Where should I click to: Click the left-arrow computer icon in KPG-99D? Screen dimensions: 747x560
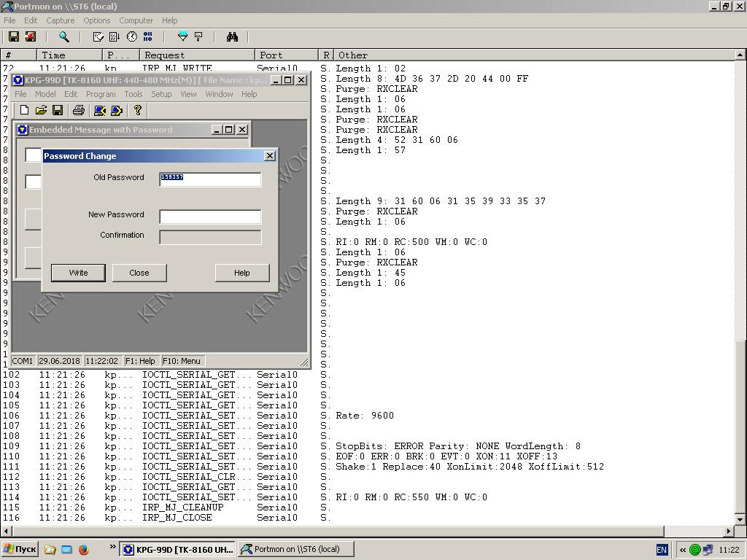pyautogui.click(x=99, y=111)
